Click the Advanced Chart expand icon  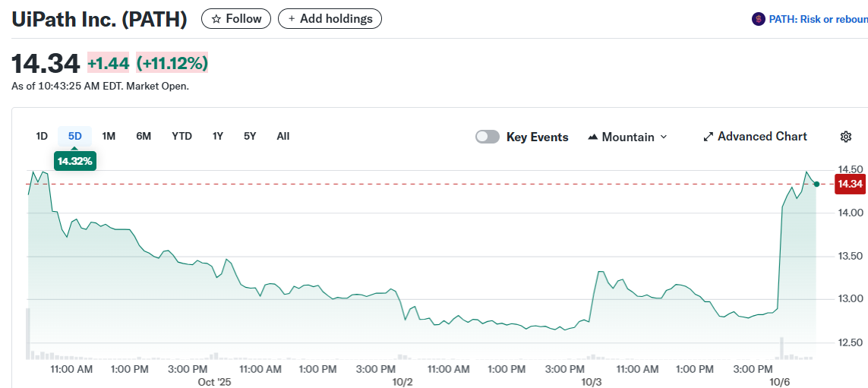(x=709, y=137)
